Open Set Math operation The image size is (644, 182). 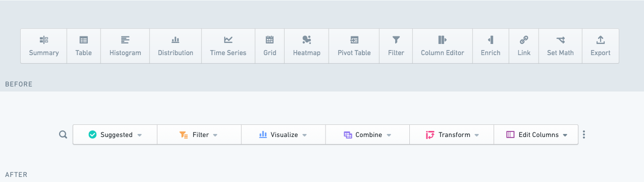[x=560, y=46]
